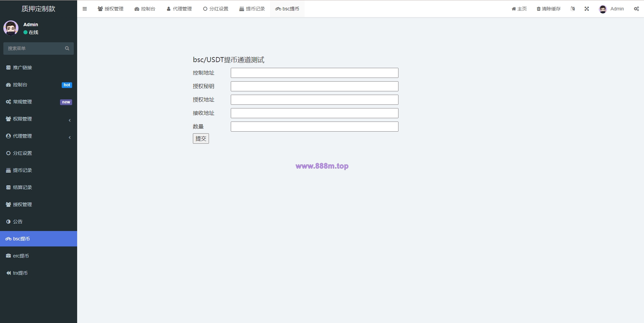Open the Admin user menu in header

(611, 9)
